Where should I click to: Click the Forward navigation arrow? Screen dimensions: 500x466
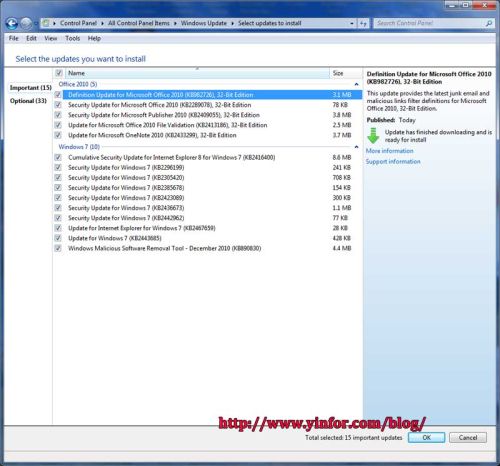pyautogui.click(x=26, y=23)
